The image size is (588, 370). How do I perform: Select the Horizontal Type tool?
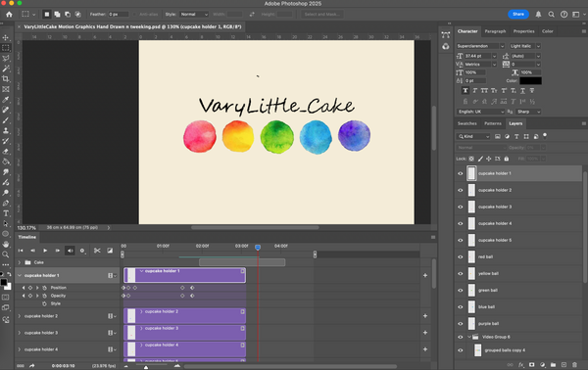(6, 213)
